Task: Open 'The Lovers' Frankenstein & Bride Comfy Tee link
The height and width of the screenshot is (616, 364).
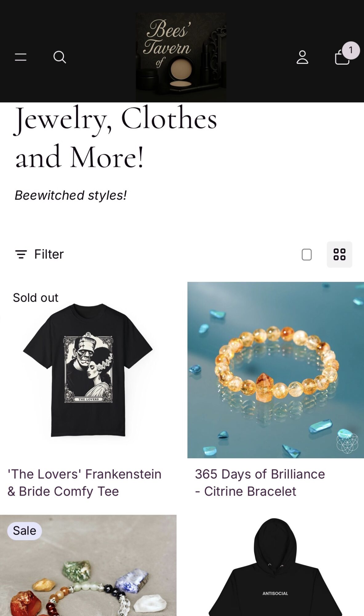Action: [84, 483]
